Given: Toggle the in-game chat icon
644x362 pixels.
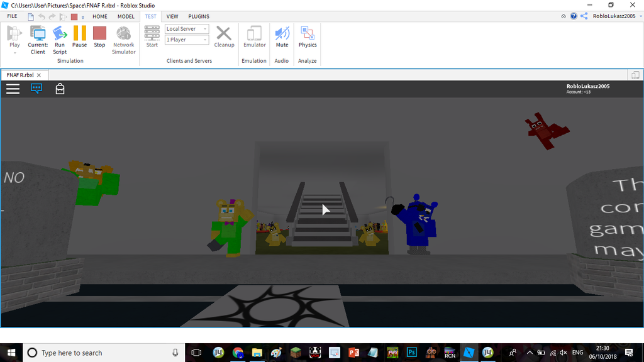Looking at the screenshot, I should 36,88.
